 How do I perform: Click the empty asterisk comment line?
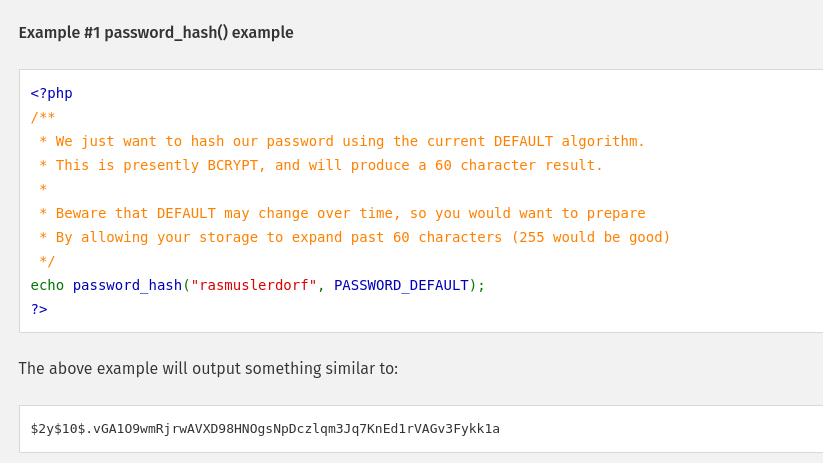[x=43, y=189]
